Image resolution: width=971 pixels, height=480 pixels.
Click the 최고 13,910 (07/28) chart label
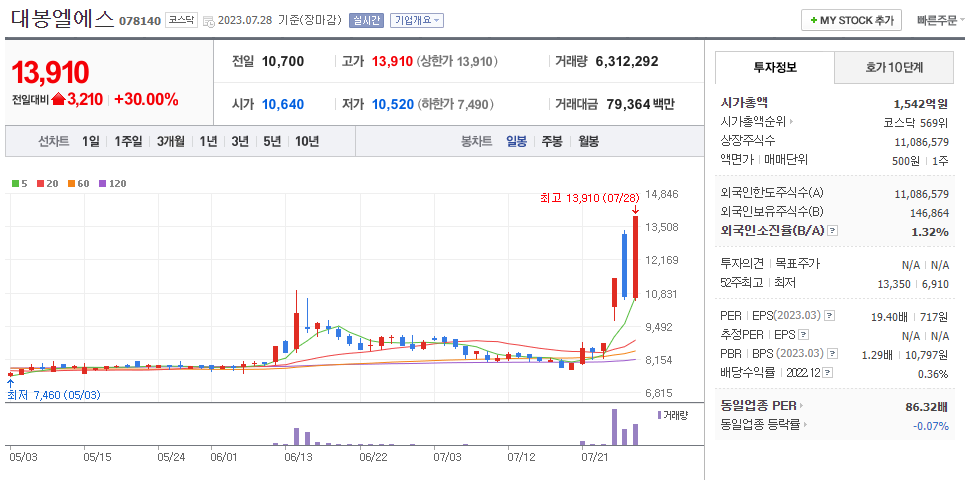(x=590, y=198)
